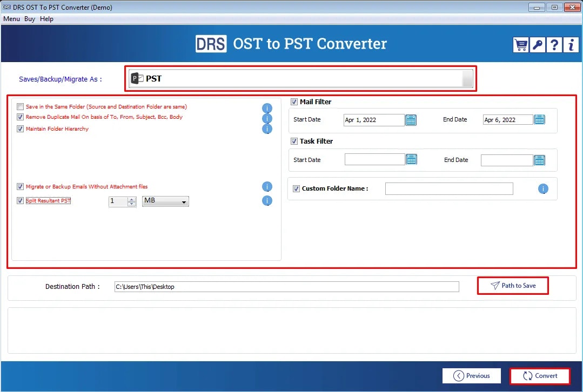Open the Mail Filter start date calendar
This screenshot has height=392, width=583.
(411, 119)
